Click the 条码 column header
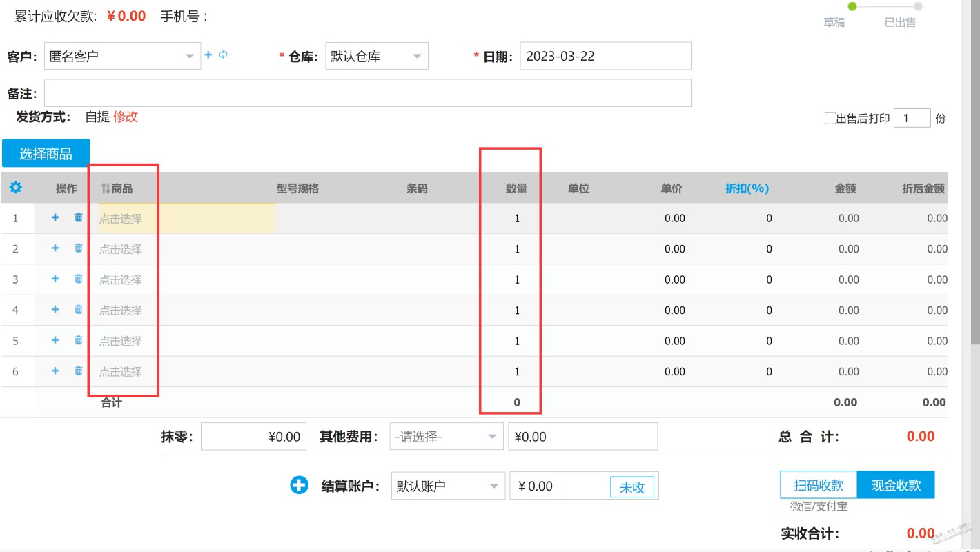980x552 pixels. tap(417, 188)
